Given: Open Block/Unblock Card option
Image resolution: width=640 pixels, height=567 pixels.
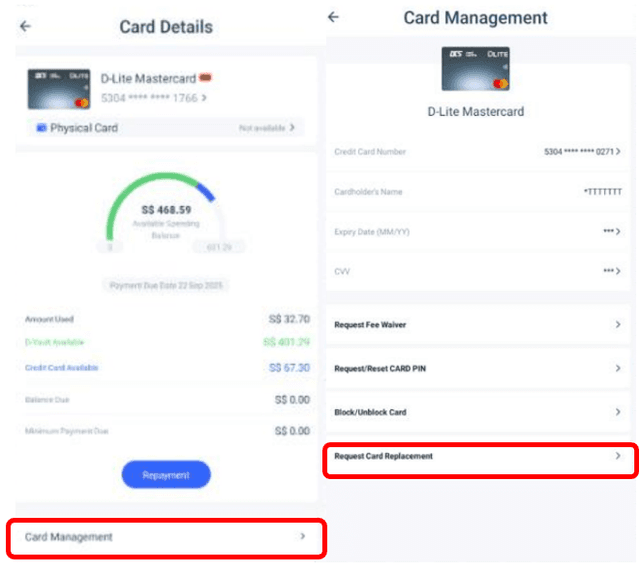Looking at the screenshot, I should (477, 412).
